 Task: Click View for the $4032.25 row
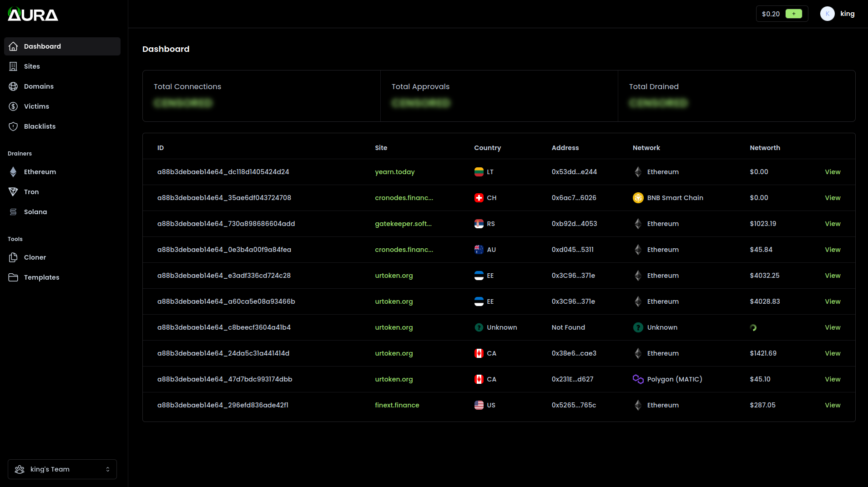(833, 276)
